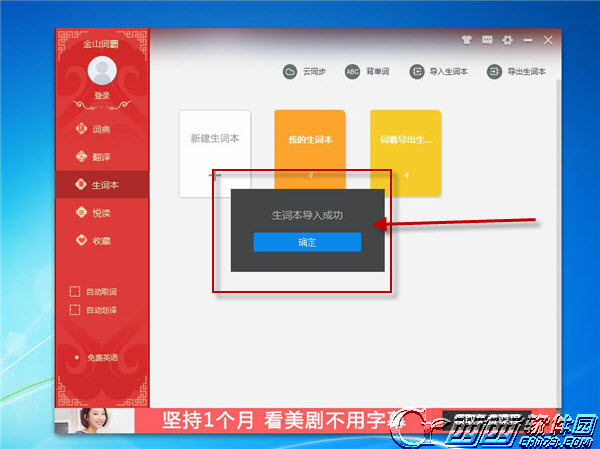Click the 登录 login link

pyautogui.click(x=102, y=95)
